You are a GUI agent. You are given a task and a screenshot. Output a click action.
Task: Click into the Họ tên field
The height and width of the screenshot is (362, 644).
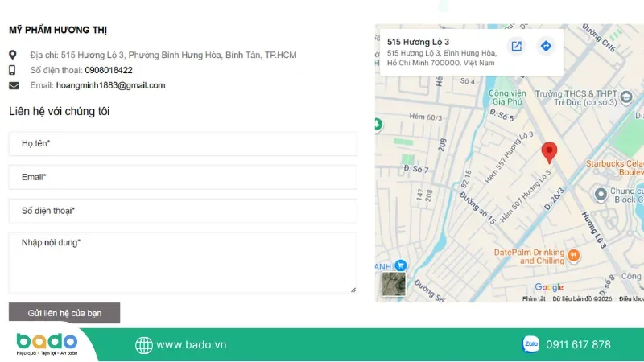point(183,144)
